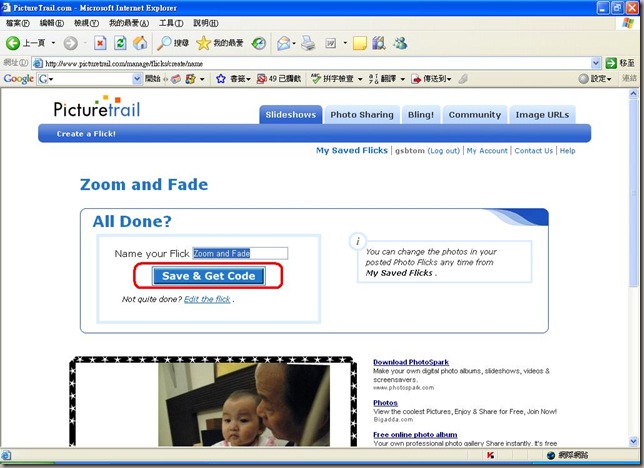Image resolution: width=644 pixels, height=468 pixels.
Task: Refresh the page using the green arrows icon
Action: coord(120,43)
